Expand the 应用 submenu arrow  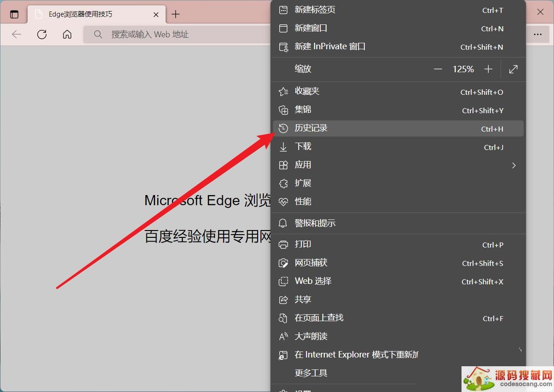pyautogui.click(x=514, y=165)
